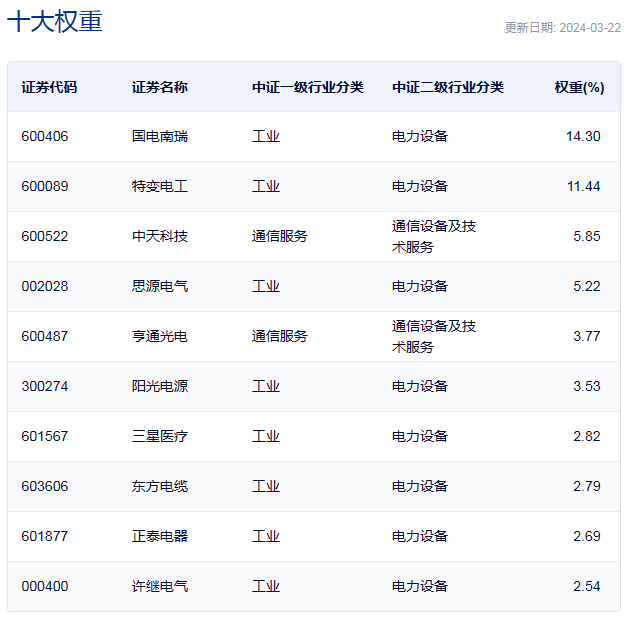Click stock code 300274
The width and height of the screenshot is (634, 640).
pos(45,387)
